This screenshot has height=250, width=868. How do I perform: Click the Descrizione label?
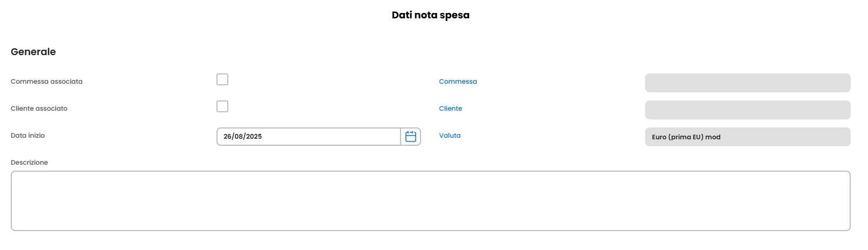(x=29, y=163)
